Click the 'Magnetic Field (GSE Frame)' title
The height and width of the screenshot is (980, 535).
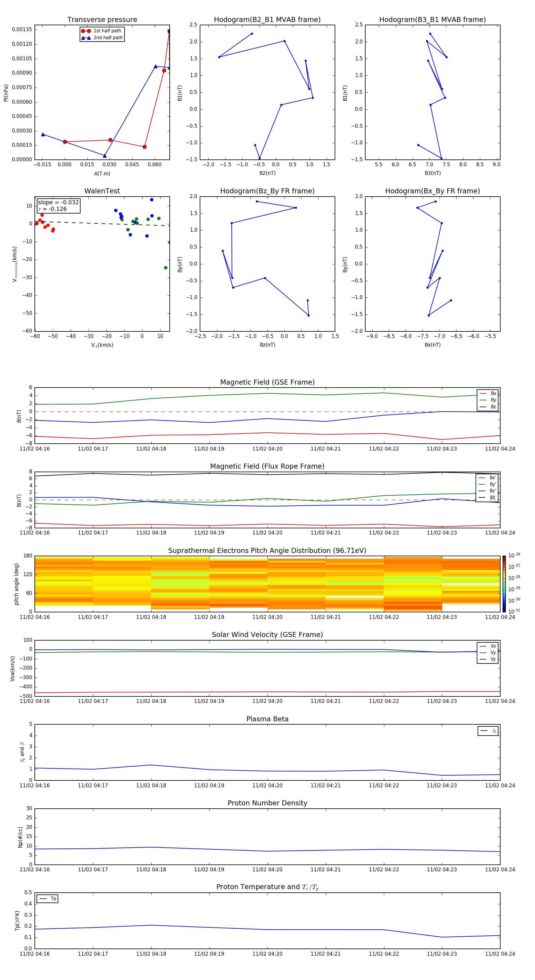[x=267, y=382]
